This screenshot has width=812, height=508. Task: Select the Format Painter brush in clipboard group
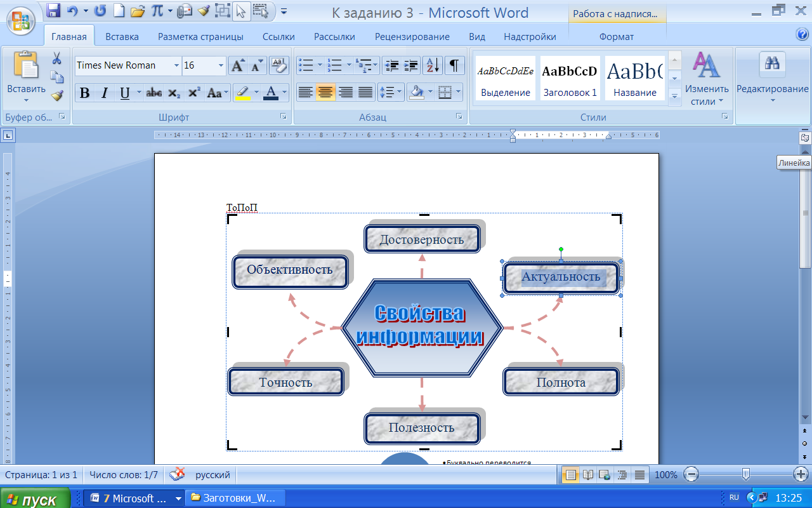point(57,96)
